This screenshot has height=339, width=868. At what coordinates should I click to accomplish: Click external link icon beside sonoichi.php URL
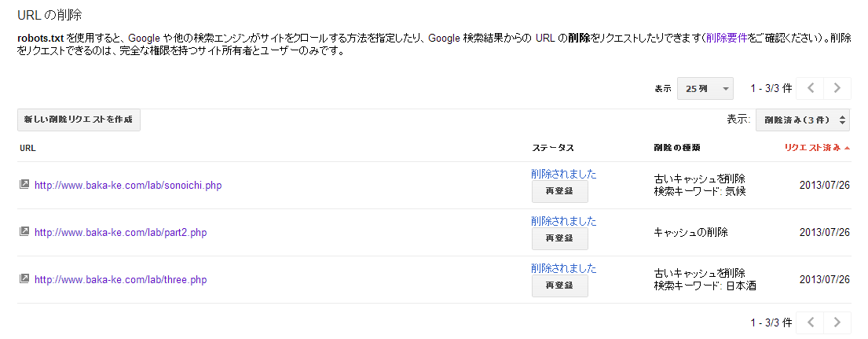(x=24, y=185)
